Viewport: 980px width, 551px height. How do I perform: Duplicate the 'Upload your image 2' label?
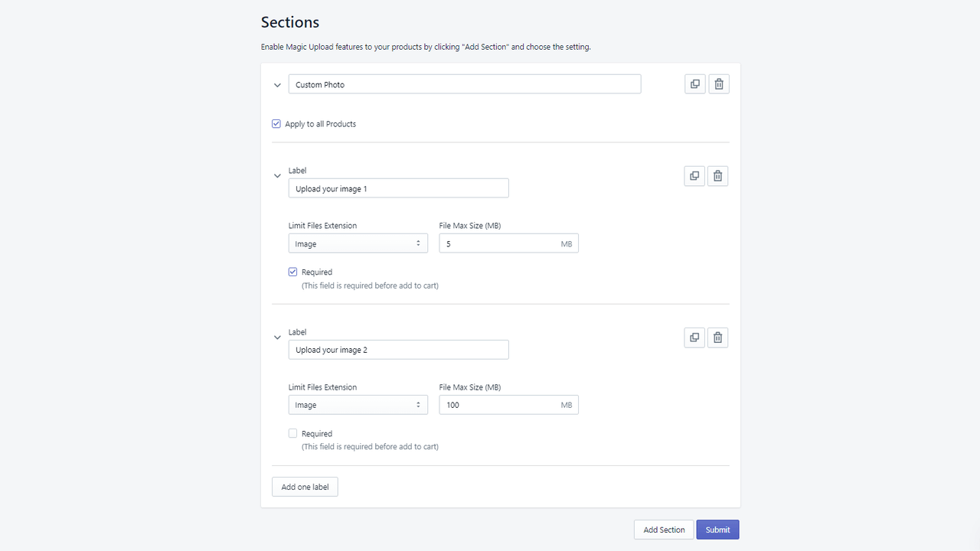coord(694,337)
